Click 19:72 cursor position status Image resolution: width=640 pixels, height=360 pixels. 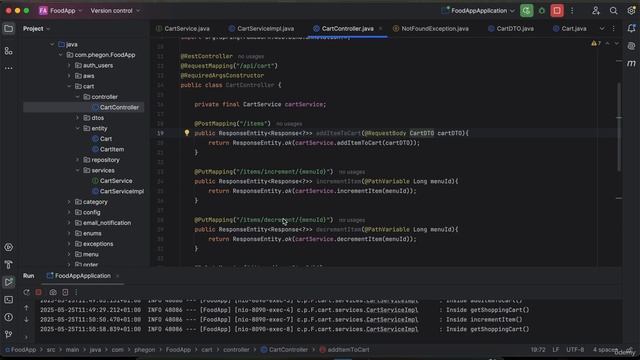(538, 350)
